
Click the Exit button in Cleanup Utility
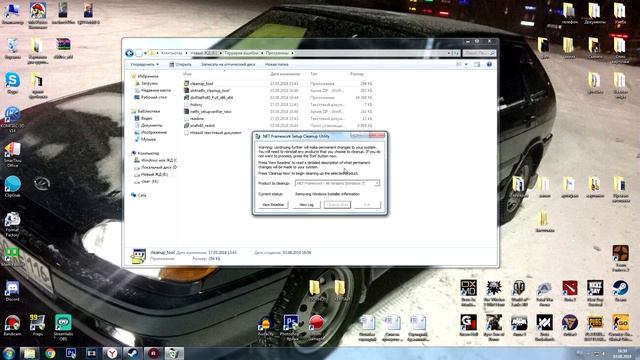click(367, 204)
